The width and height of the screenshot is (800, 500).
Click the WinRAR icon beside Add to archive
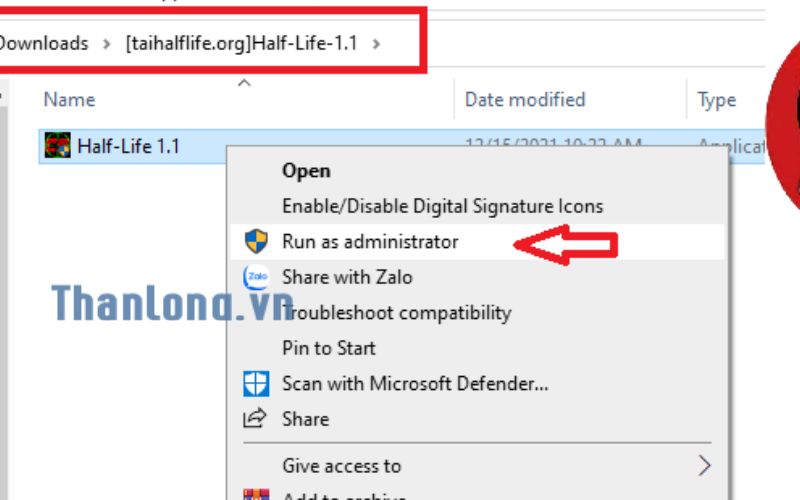[257, 495]
